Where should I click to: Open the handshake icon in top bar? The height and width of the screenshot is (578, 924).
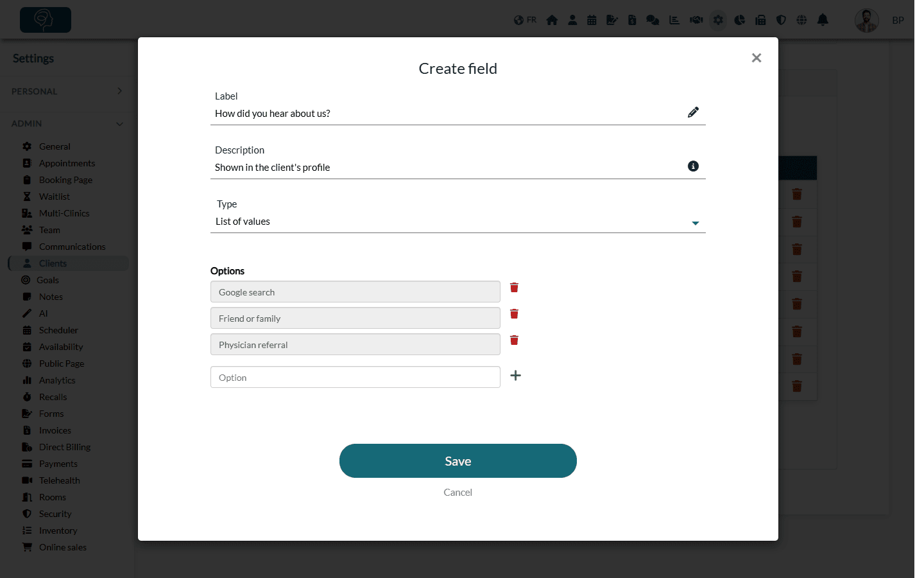pos(696,20)
